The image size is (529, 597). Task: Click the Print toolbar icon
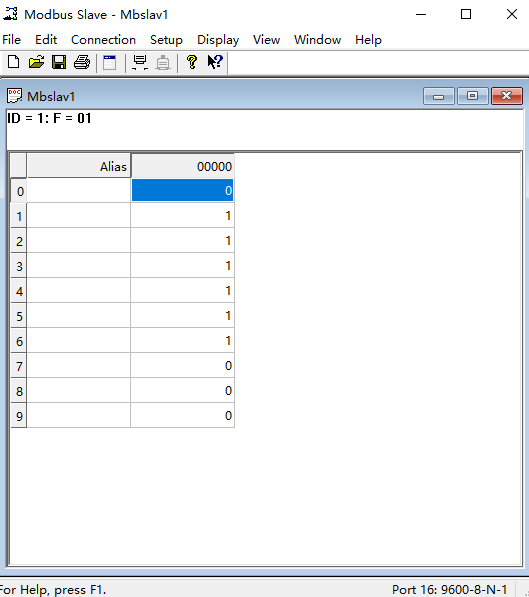pos(82,62)
